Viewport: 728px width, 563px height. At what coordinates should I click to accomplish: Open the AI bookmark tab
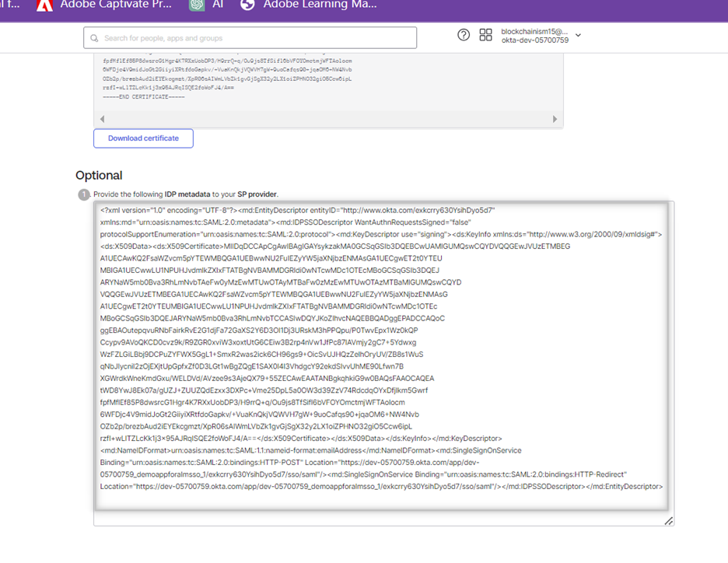pyautogui.click(x=219, y=5)
